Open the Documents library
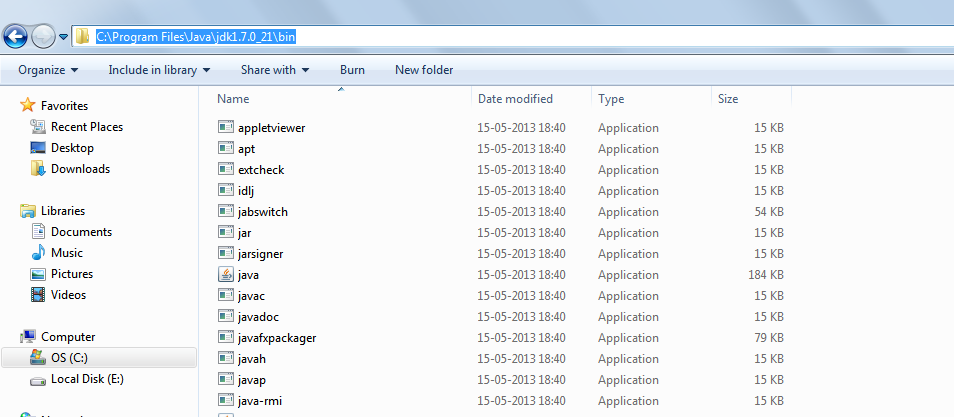954x417 pixels. (82, 232)
